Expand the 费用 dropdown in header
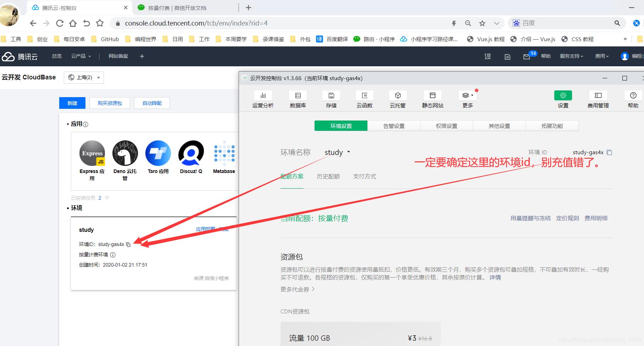Screen dimensions: 644x346 tap(602, 56)
